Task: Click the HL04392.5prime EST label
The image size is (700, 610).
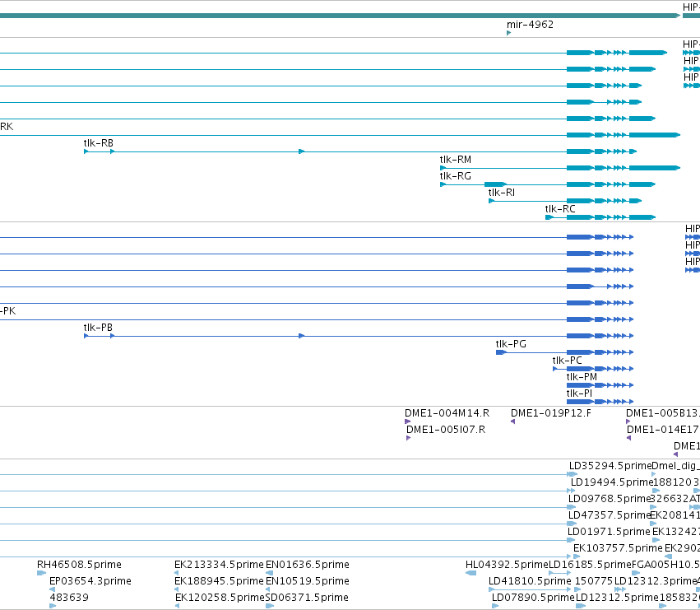Action: 507,565
